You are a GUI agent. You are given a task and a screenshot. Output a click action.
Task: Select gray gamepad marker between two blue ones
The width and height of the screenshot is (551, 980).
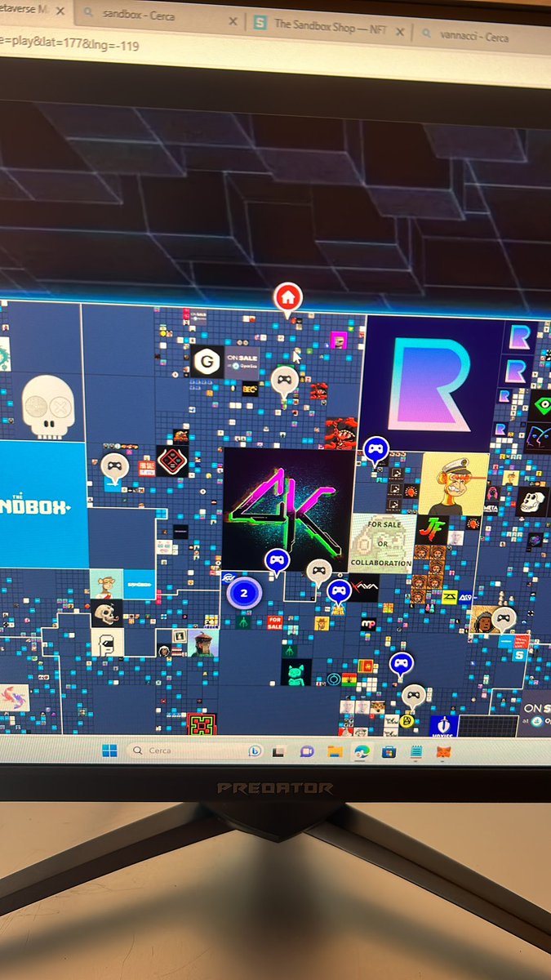(x=319, y=571)
